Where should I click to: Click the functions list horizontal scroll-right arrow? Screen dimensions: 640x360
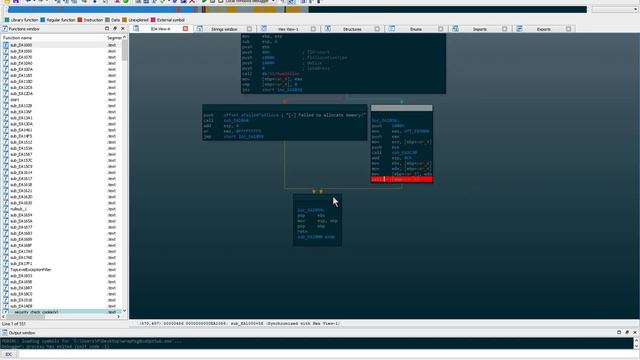[119, 316]
